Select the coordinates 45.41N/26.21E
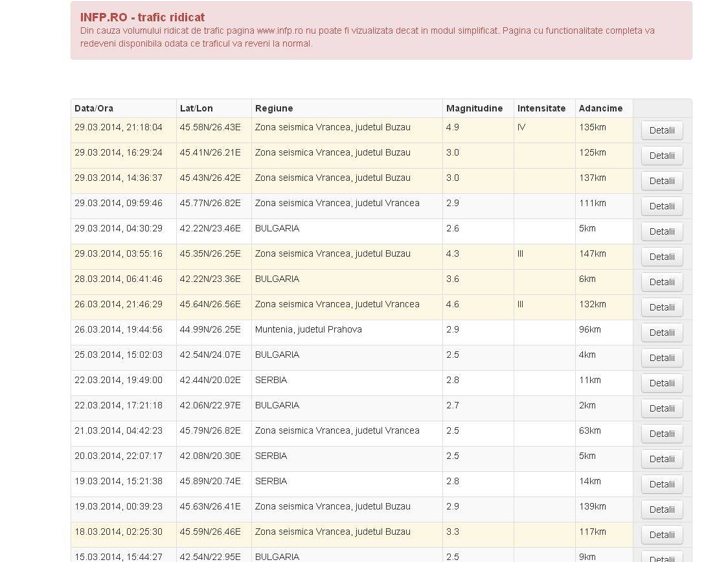Image resolution: width=728 pixels, height=562 pixels. click(x=210, y=152)
